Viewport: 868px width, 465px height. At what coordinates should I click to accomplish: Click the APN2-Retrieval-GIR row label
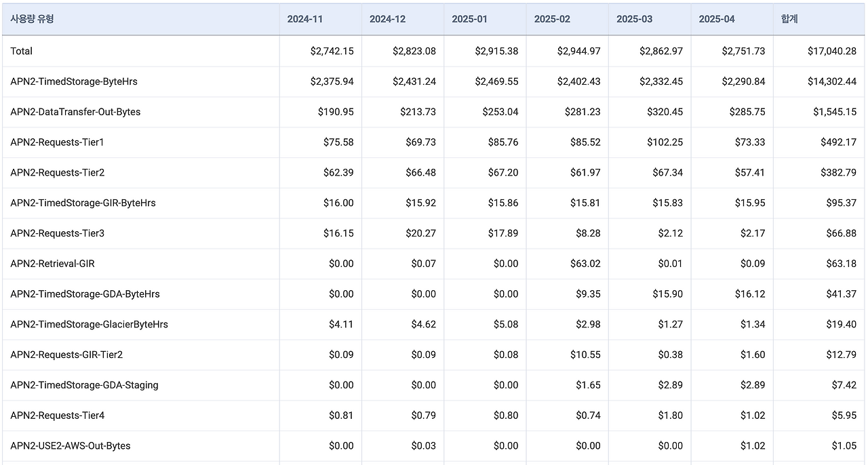[x=53, y=264]
